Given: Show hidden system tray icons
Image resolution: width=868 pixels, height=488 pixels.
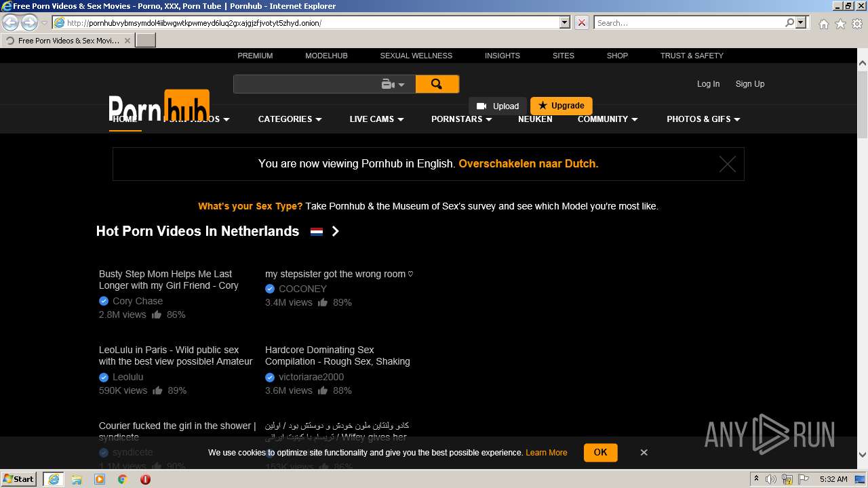Looking at the screenshot, I should pos(756,479).
